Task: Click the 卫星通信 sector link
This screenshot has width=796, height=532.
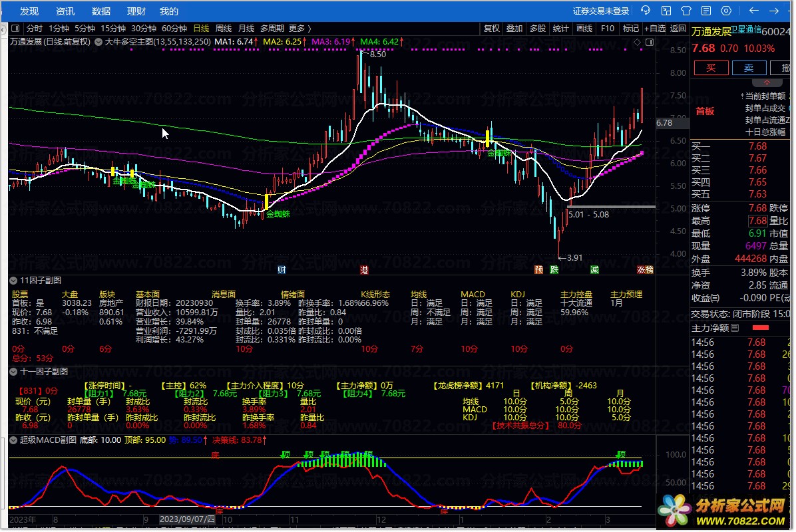Action: click(x=746, y=29)
